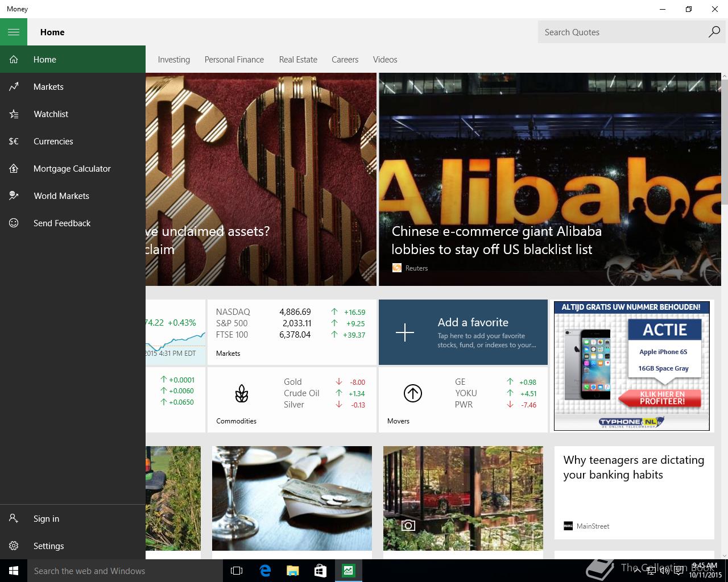Switch to the Real Estate tab

[x=298, y=60]
